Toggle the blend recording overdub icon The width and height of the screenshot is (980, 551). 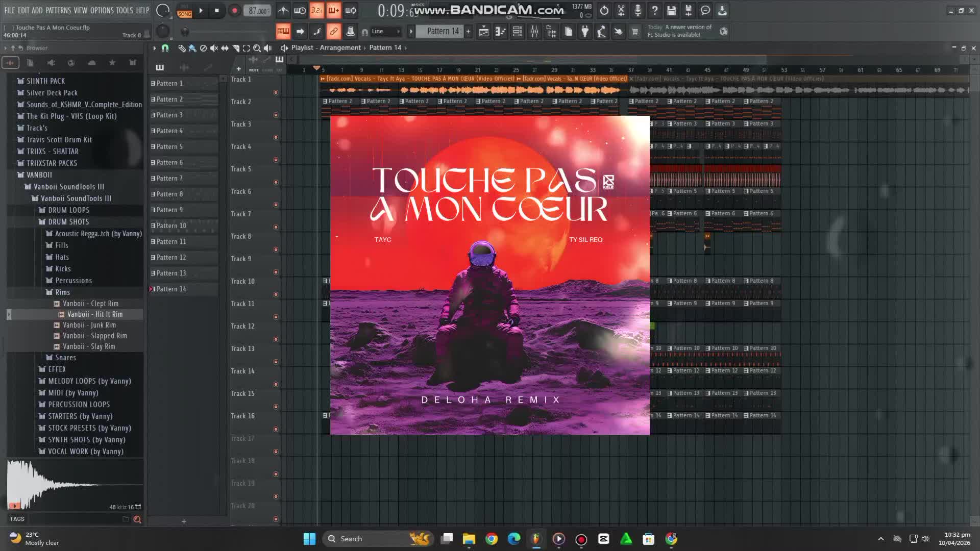333,10
